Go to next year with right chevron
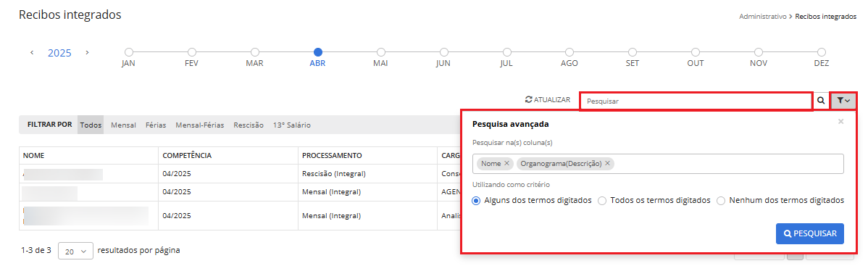Viewport: 868px width, 266px height. [x=87, y=53]
